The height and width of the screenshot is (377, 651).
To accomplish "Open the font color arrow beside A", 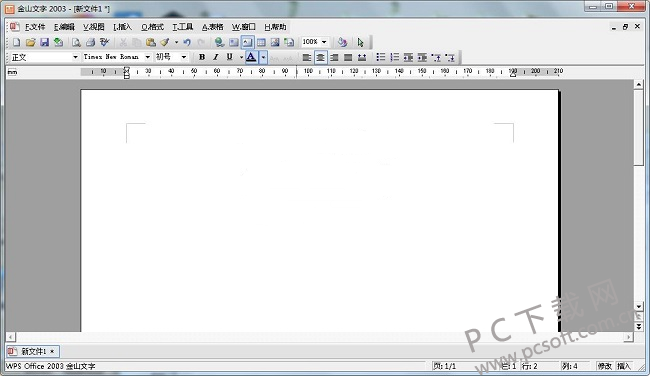I will coord(263,57).
